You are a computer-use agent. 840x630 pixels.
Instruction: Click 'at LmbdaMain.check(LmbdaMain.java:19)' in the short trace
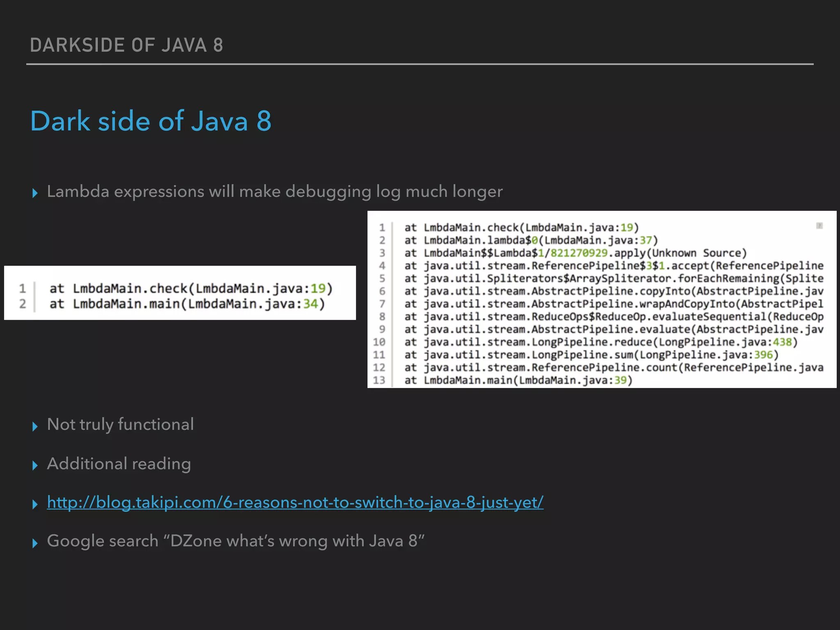click(x=191, y=289)
